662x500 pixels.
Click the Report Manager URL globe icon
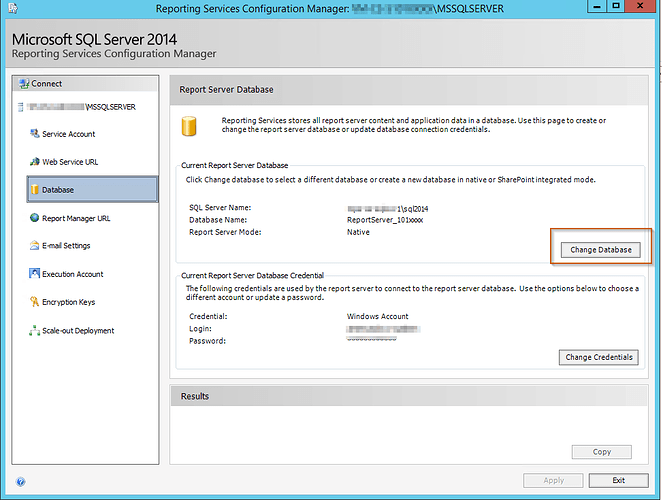(35, 218)
